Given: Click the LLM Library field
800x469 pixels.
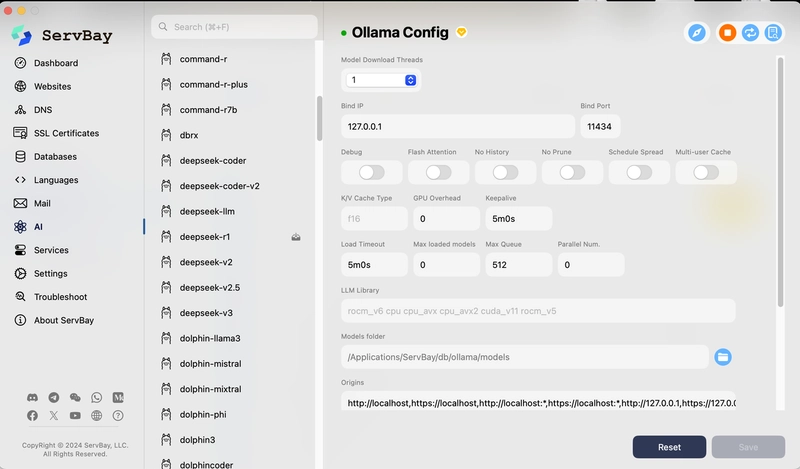Looking at the screenshot, I should [x=538, y=311].
